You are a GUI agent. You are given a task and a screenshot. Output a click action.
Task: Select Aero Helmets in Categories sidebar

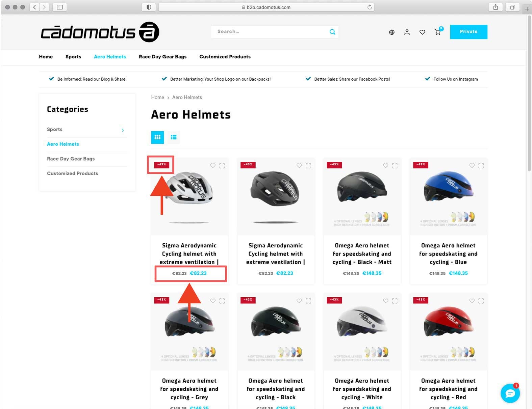pos(63,144)
